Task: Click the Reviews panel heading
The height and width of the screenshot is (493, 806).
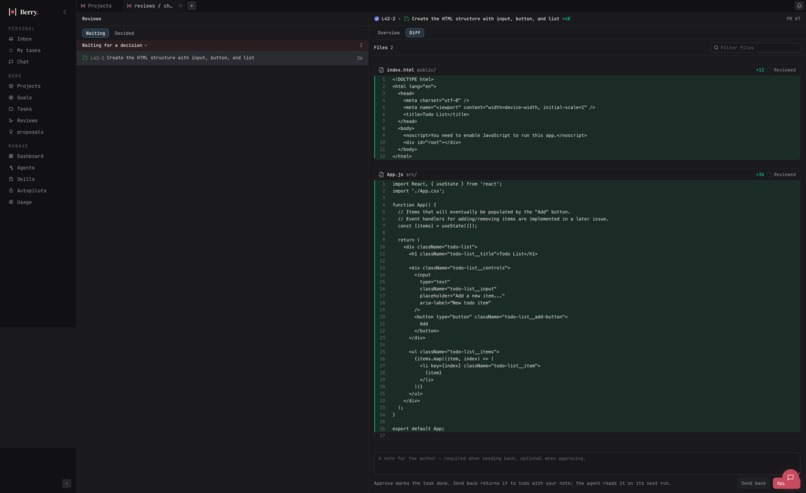Action: pos(91,19)
